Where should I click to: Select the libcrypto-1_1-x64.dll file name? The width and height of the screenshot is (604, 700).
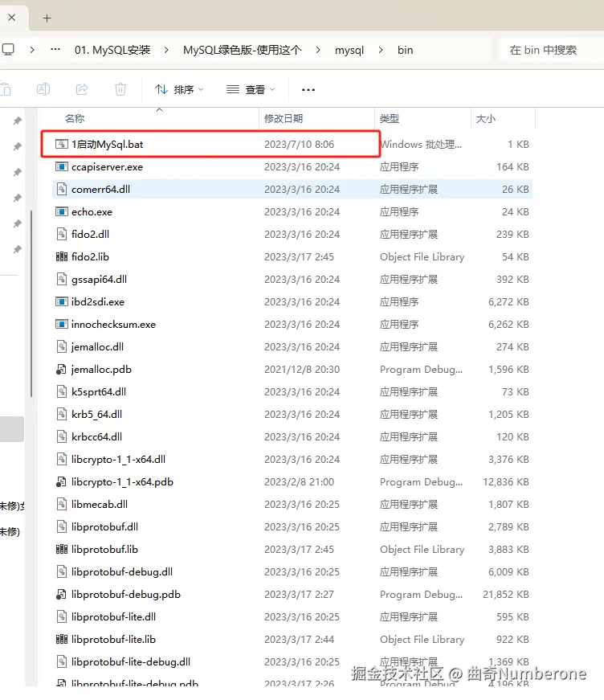pos(118,460)
